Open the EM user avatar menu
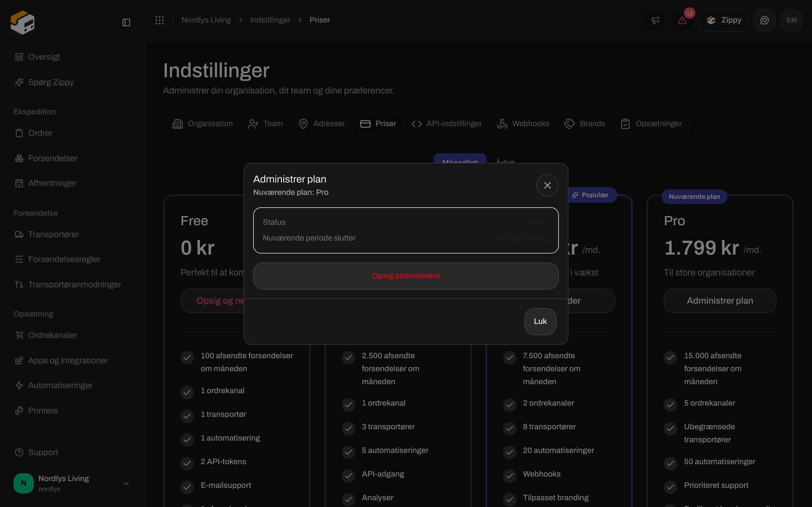The height and width of the screenshot is (507, 812). pyautogui.click(x=791, y=20)
